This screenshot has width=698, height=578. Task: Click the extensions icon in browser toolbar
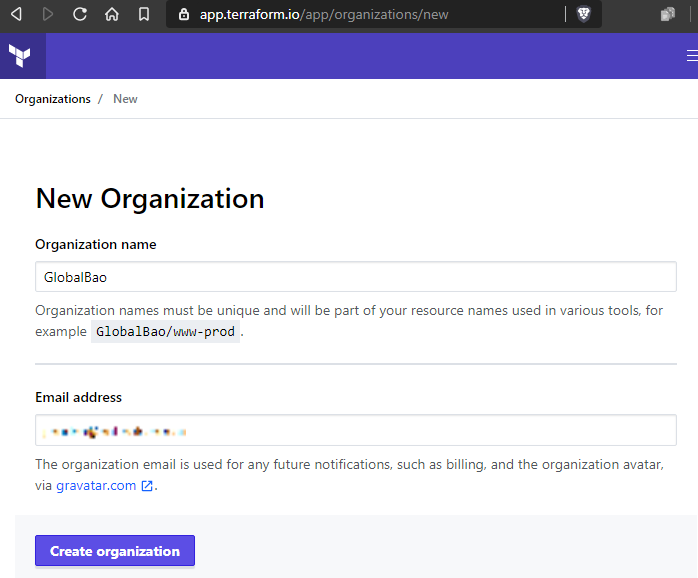point(668,14)
